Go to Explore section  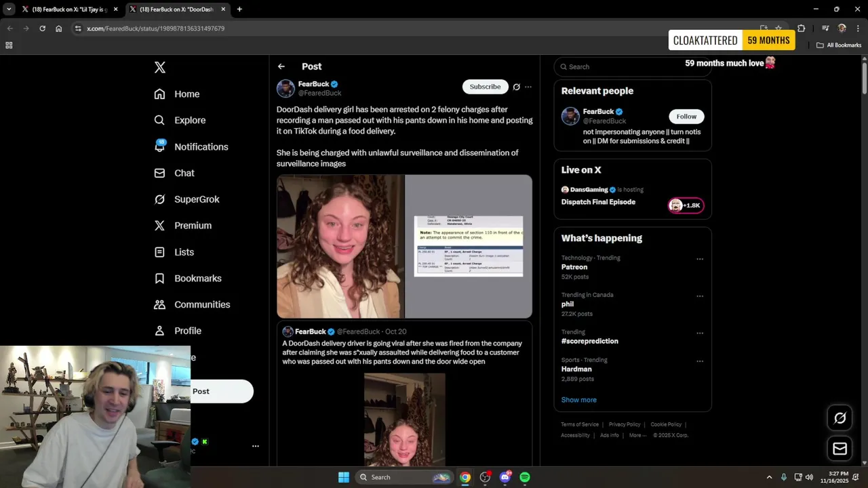pos(180,120)
